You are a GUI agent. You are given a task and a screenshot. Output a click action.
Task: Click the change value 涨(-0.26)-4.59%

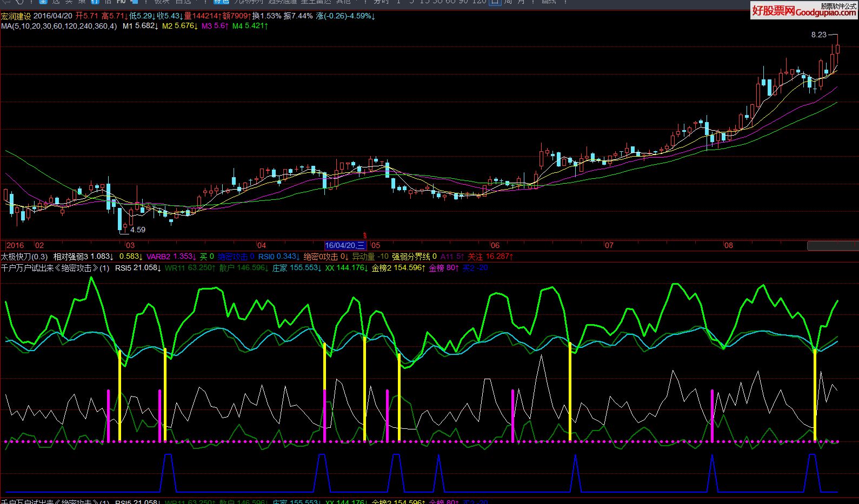click(x=346, y=16)
